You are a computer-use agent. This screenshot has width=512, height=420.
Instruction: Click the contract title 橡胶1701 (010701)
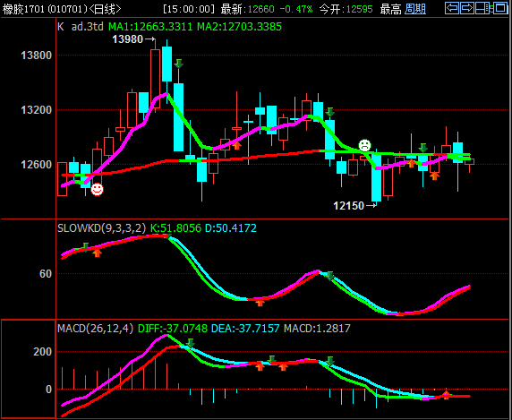pyautogui.click(x=45, y=9)
